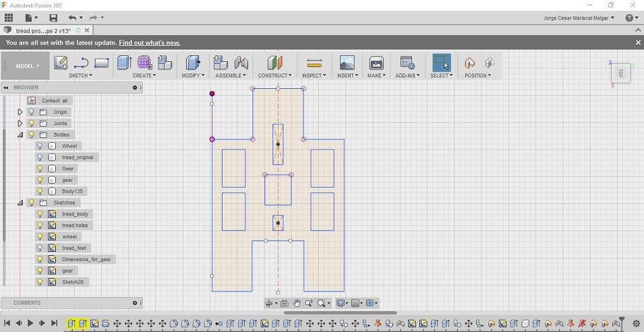Open the ASSEMBLE menu
Image resolution: width=644 pixels, height=332 pixels.
pos(231,75)
